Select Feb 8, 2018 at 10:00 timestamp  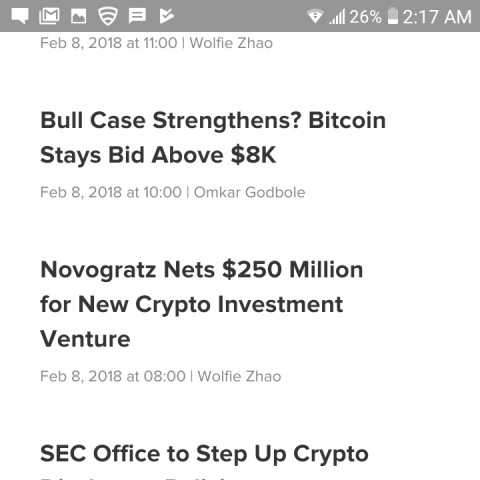coord(111,192)
